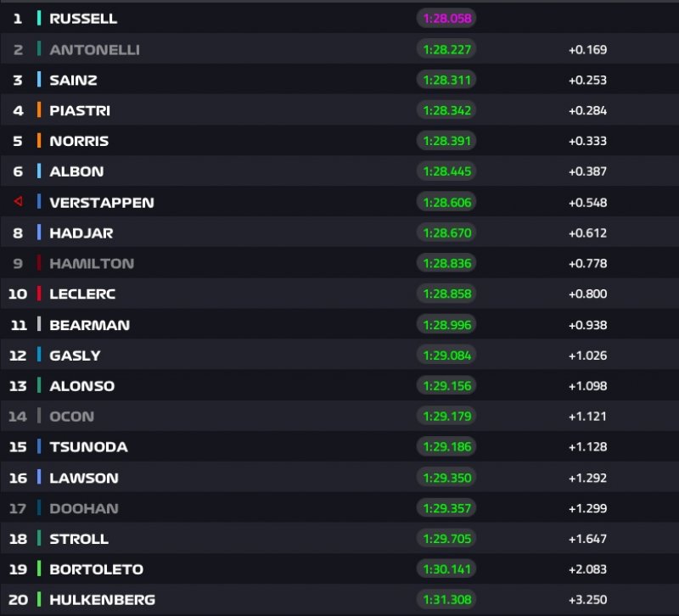Select the +3.250 gap for Hulkenberg

pyautogui.click(x=587, y=600)
